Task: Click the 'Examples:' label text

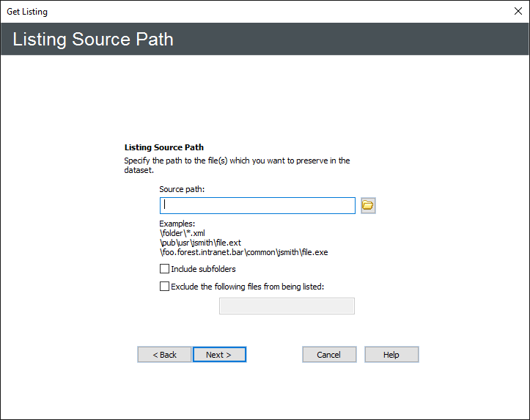Action: click(x=177, y=224)
